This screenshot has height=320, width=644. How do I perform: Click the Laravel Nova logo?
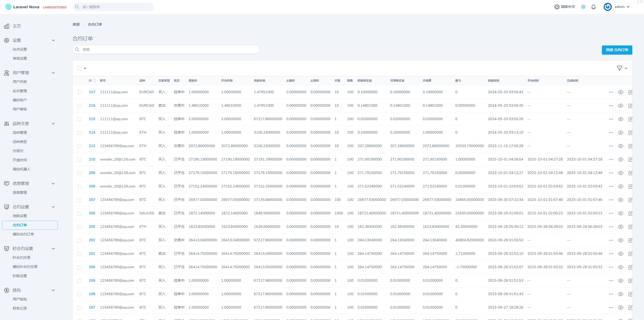point(8,7)
